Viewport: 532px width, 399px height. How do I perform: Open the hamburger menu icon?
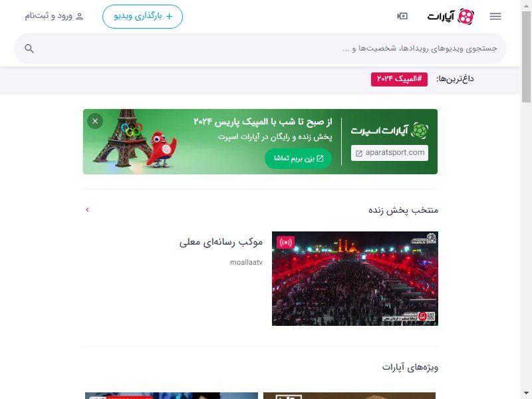point(495,16)
